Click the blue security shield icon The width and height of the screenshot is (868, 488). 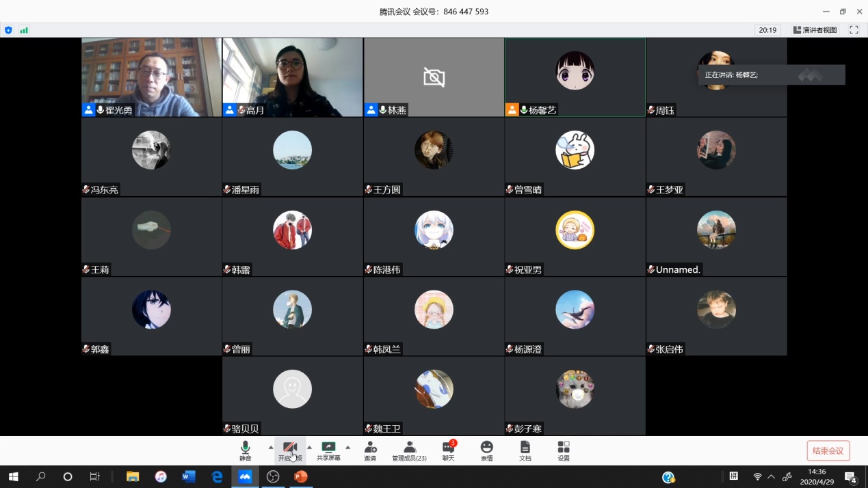[x=8, y=30]
